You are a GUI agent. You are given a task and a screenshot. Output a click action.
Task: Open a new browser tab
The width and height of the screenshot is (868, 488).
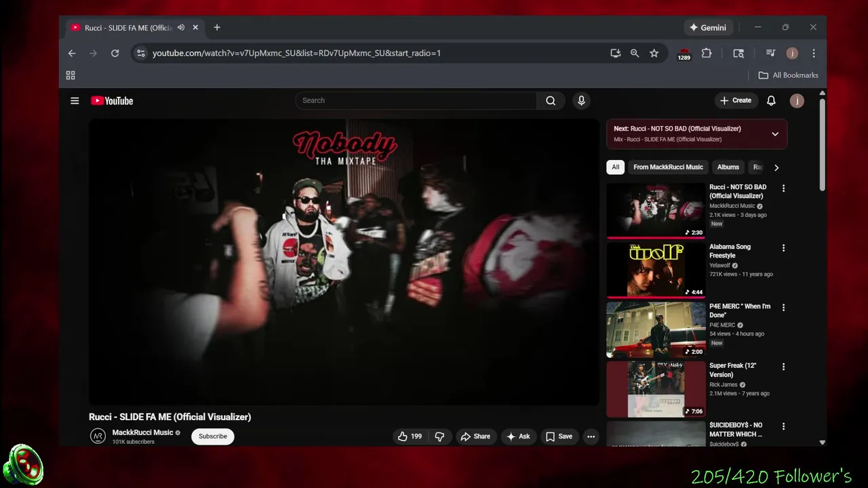tap(217, 28)
